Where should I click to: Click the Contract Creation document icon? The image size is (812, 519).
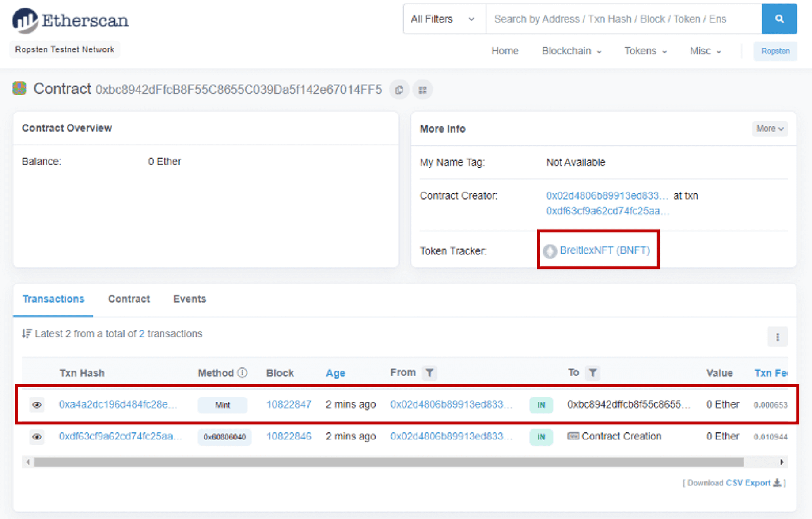click(x=573, y=436)
